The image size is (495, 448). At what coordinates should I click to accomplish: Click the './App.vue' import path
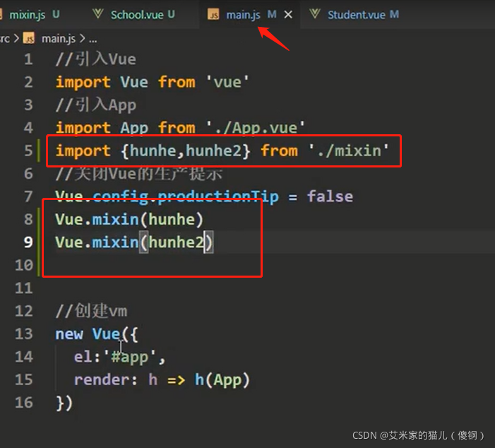[x=256, y=128]
